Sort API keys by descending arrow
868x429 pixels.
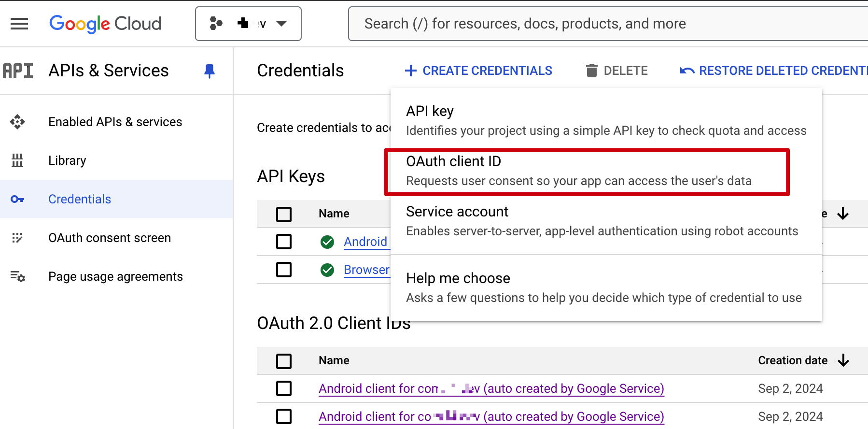click(843, 214)
